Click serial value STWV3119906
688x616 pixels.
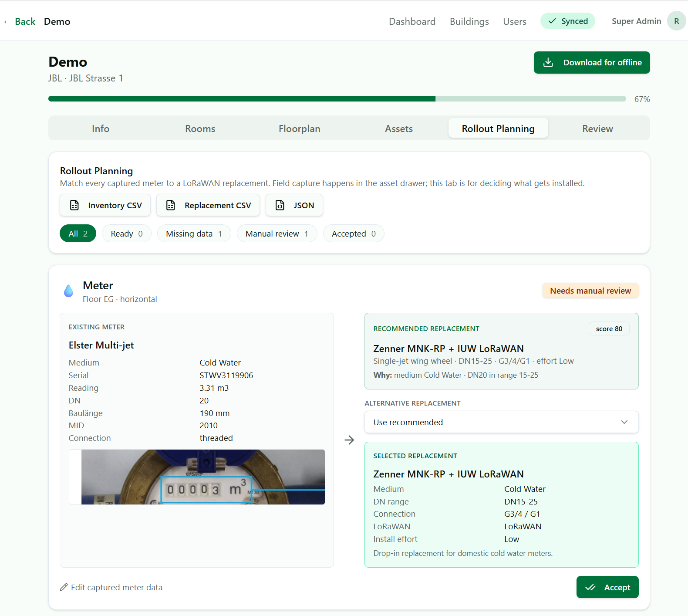coord(226,375)
